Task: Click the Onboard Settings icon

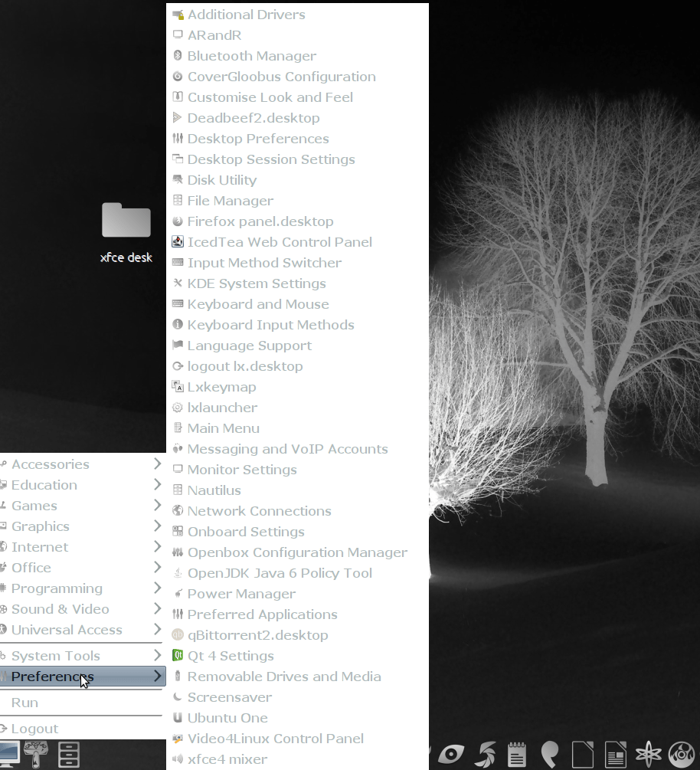Action: [x=178, y=532]
